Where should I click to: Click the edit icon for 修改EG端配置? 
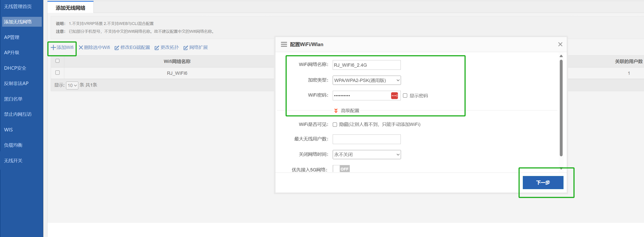tap(117, 48)
